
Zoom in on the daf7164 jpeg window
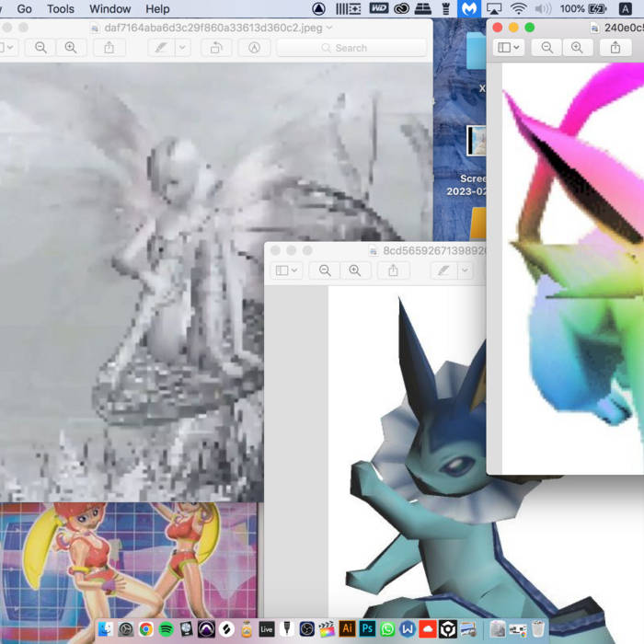tap(70, 48)
